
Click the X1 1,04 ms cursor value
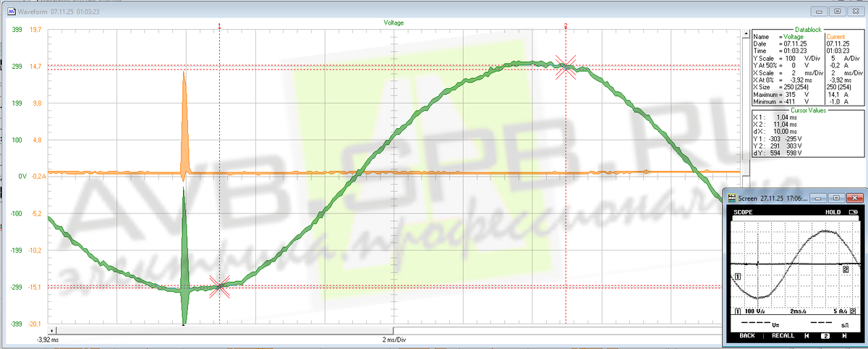[x=786, y=117]
